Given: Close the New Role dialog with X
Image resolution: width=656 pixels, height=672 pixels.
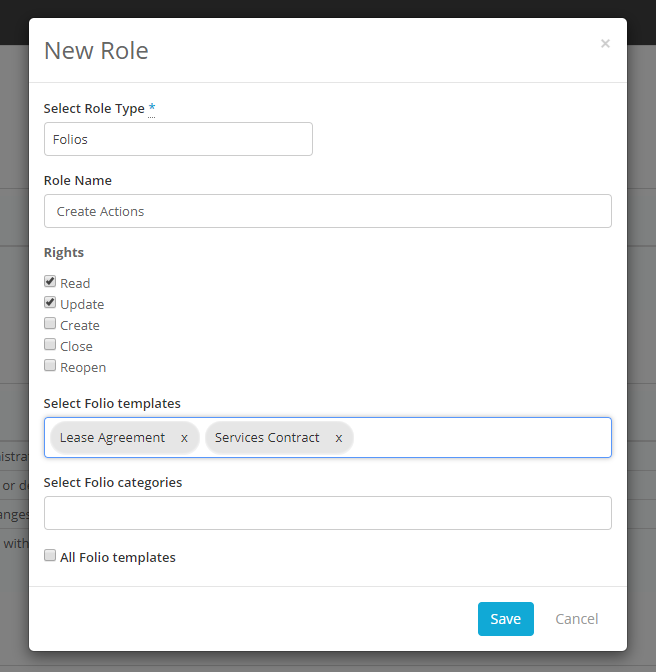Looking at the screenshot, I should click(x=605, y=44).
